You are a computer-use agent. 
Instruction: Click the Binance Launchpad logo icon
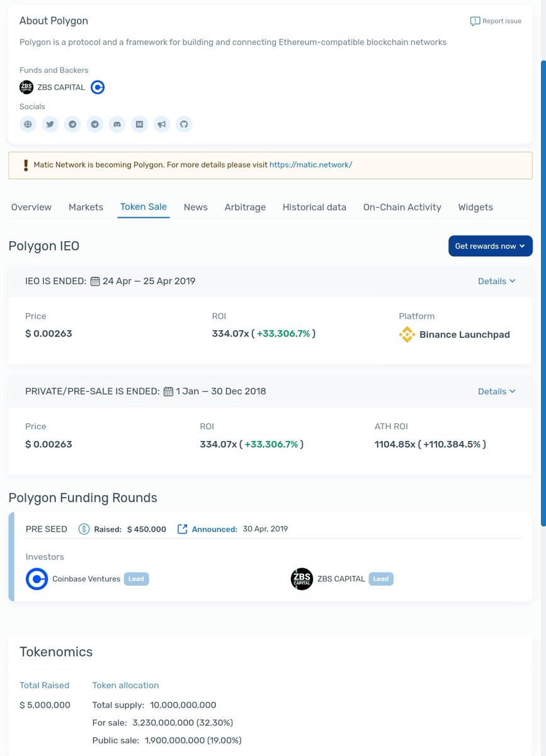[x=407, y=335]
